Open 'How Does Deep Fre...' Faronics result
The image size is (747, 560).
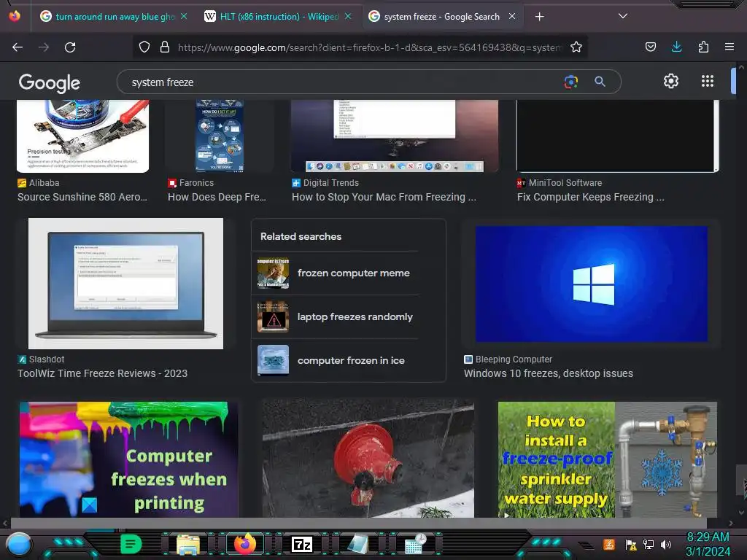[217, 197]
